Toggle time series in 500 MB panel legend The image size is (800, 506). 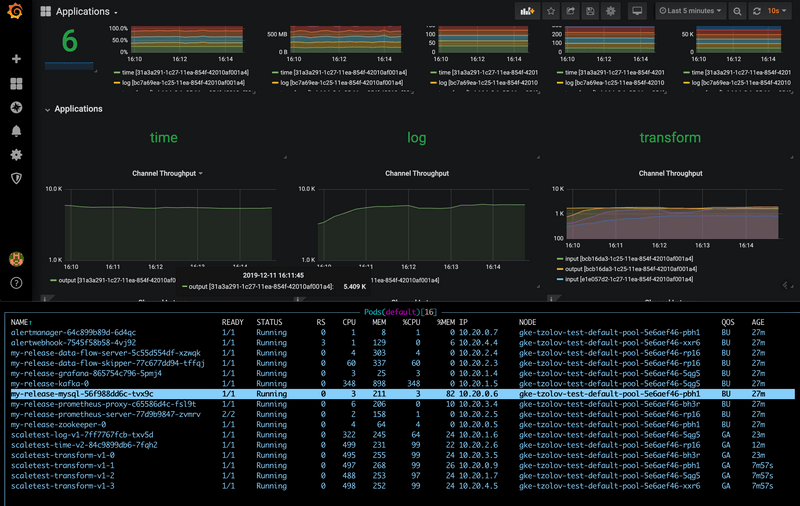tap(343, 72)
